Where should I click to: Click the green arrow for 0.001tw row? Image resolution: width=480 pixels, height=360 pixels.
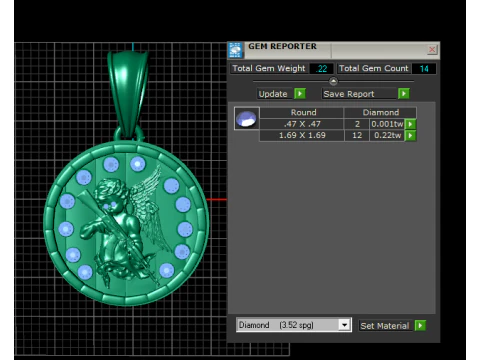[410, 124]
